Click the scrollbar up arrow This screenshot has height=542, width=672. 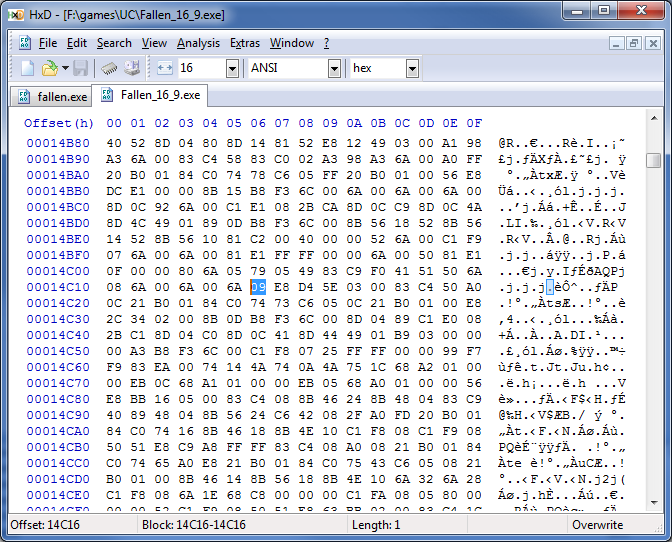tap(654, 118)
